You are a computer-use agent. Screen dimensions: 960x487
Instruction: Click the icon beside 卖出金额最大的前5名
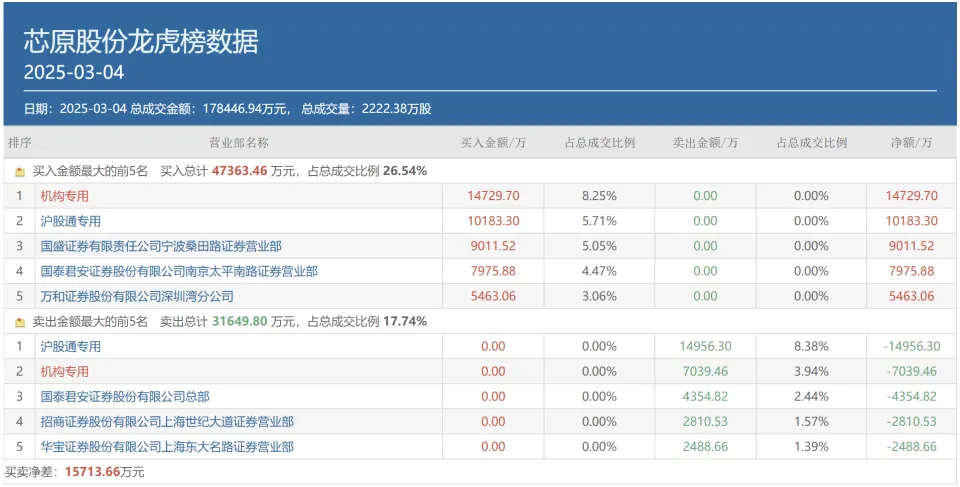tap(19, 322)
